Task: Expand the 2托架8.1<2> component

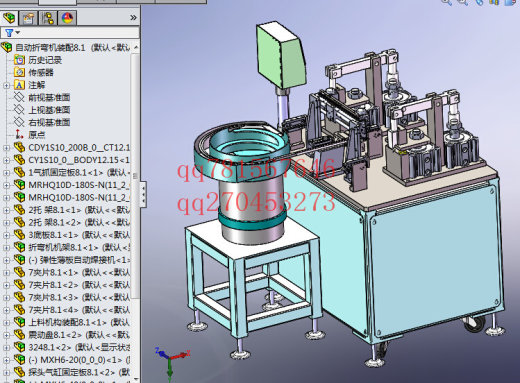Action: (6, 223)
